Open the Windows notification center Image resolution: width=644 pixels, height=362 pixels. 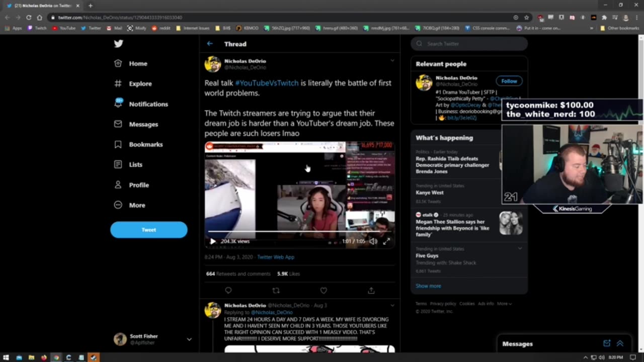pos(633,357)
